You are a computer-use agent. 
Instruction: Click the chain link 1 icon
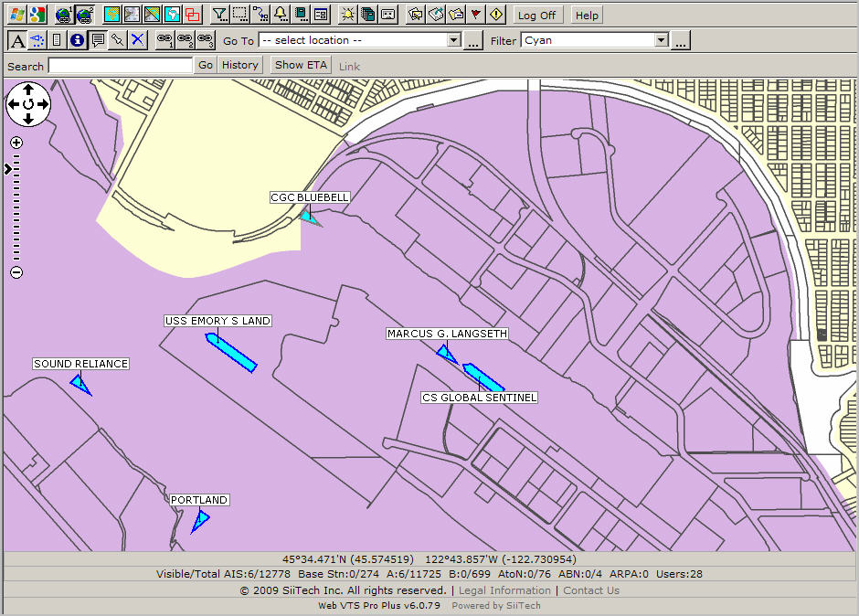click(164, 40)
